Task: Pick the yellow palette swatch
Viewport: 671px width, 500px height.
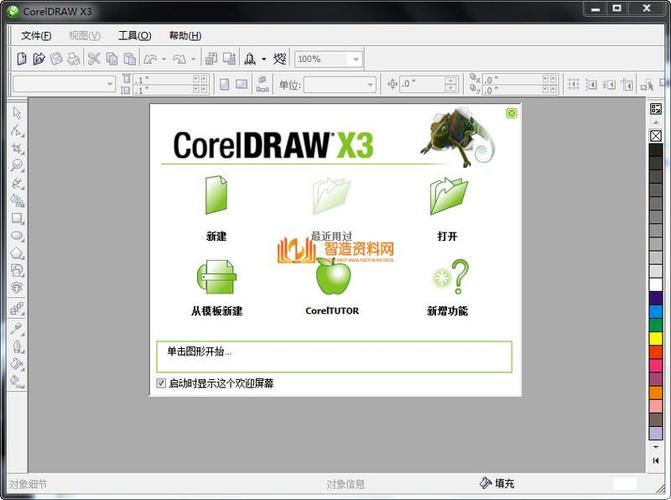Action: tap(656, 339)
